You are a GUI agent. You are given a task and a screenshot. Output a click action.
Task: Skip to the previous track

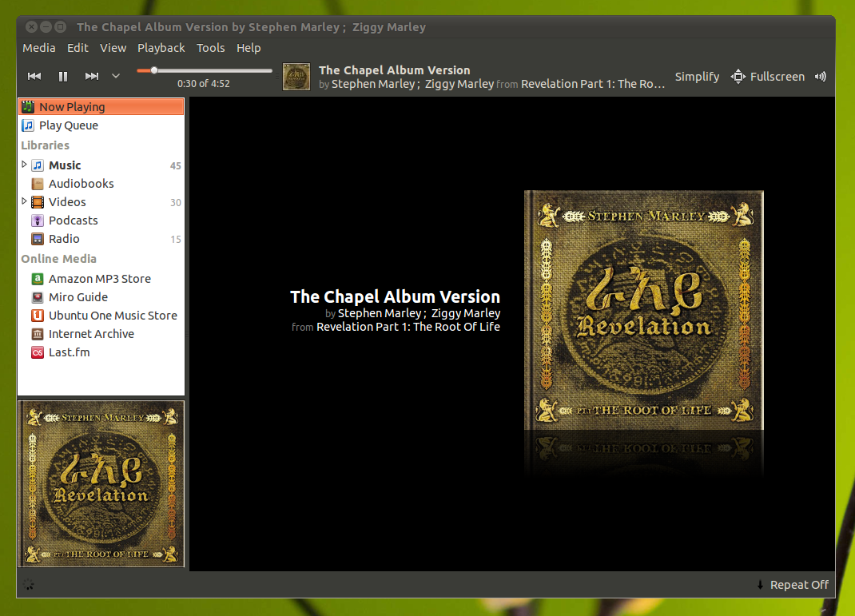(34, 77)
